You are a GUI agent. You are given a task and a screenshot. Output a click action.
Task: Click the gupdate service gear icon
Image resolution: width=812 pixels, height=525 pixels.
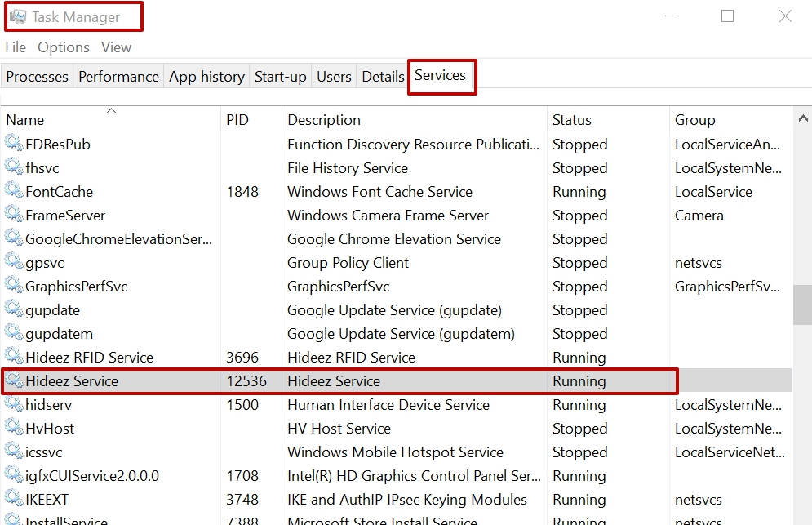[x=14, y=310]
